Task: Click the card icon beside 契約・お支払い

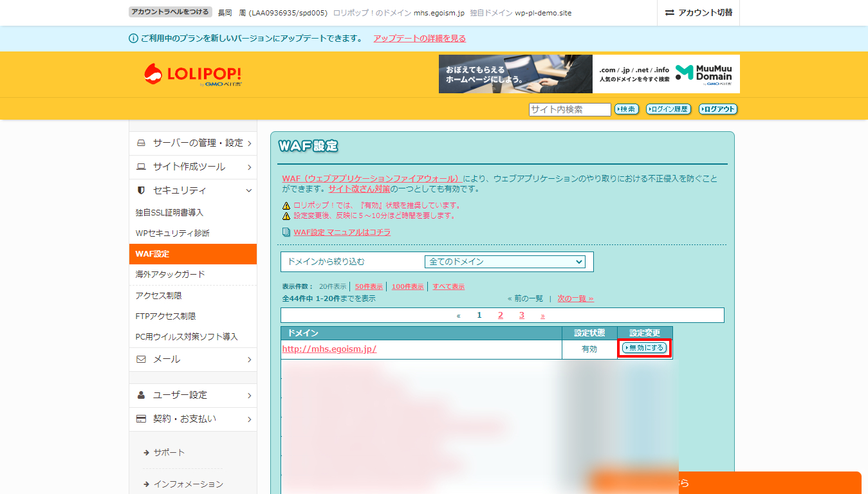Action: tap(140, 419)
